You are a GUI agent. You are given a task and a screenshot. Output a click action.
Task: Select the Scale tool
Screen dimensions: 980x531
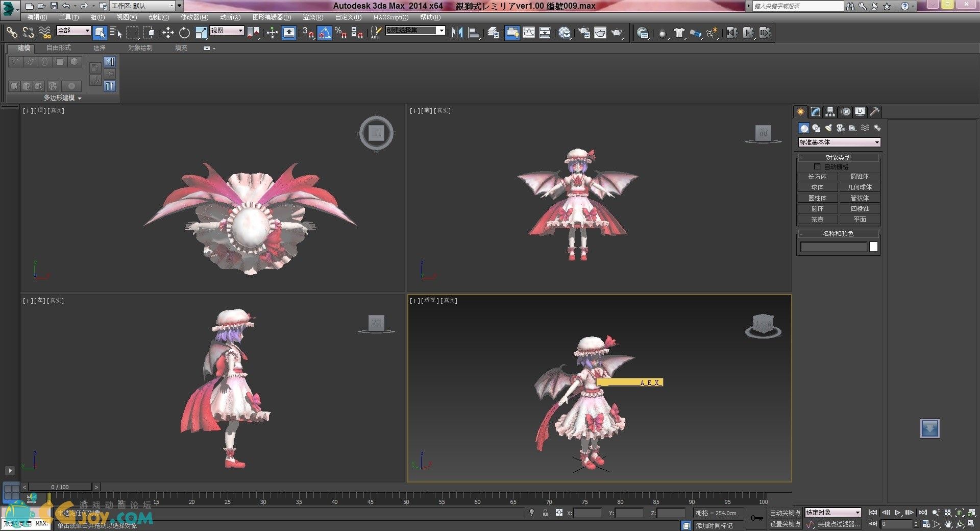tap(201, 33)
